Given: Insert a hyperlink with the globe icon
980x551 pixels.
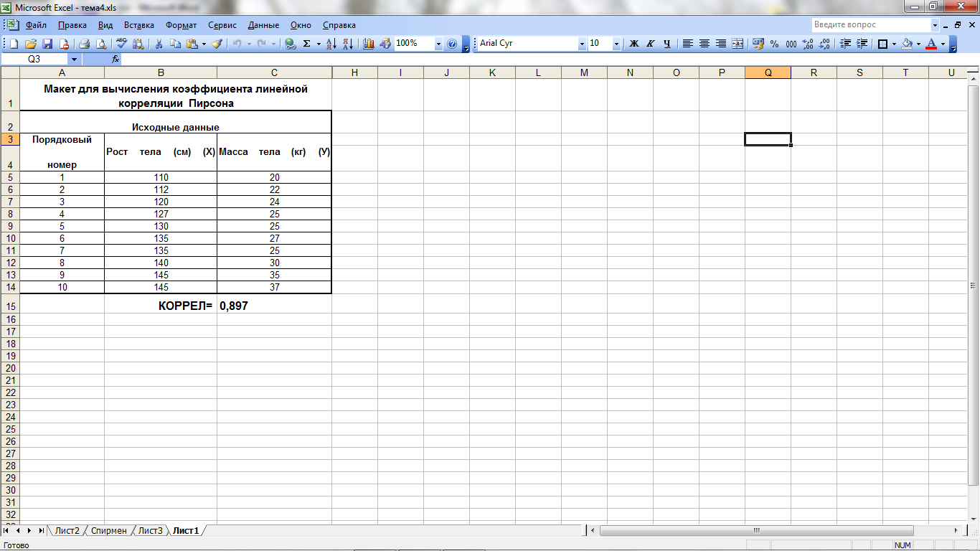Looking at the screenshot, I should tap(290, 44).
